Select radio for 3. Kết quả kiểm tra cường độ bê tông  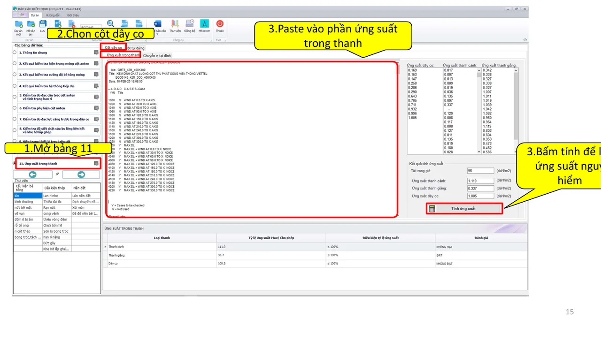[x=15, y=75]
